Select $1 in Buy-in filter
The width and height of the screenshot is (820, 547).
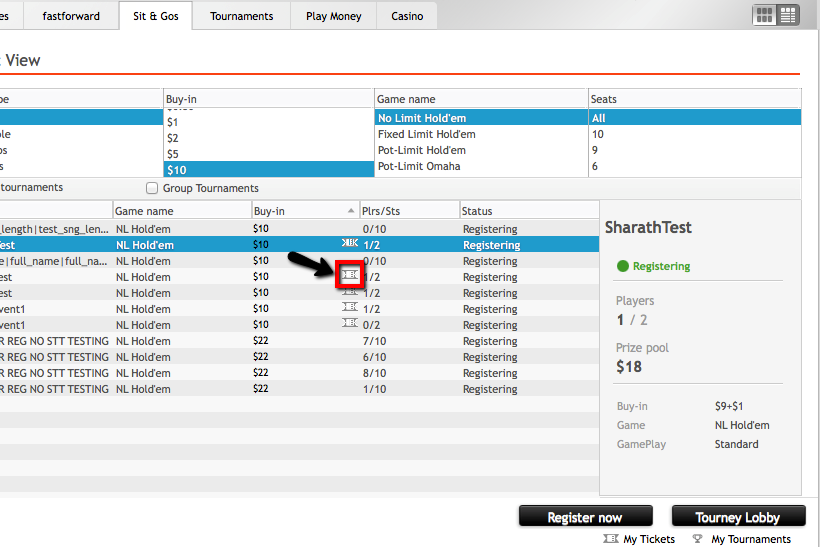(269, 122)
